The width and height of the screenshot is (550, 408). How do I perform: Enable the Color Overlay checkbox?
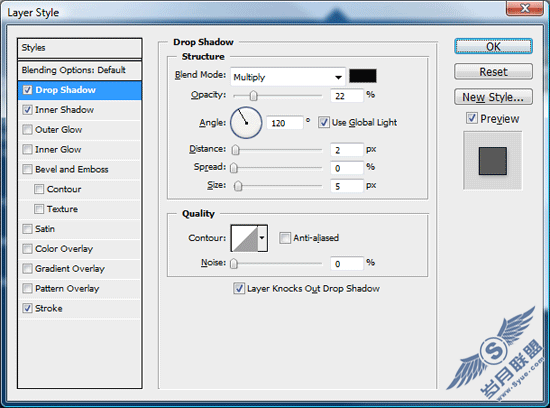pyautogui.click(x=27, y=249)
